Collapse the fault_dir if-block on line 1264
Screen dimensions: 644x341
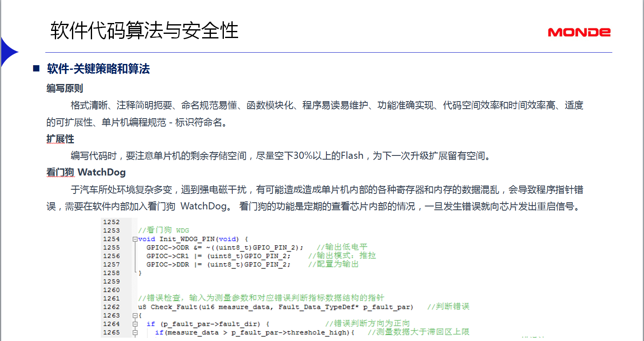135,324
